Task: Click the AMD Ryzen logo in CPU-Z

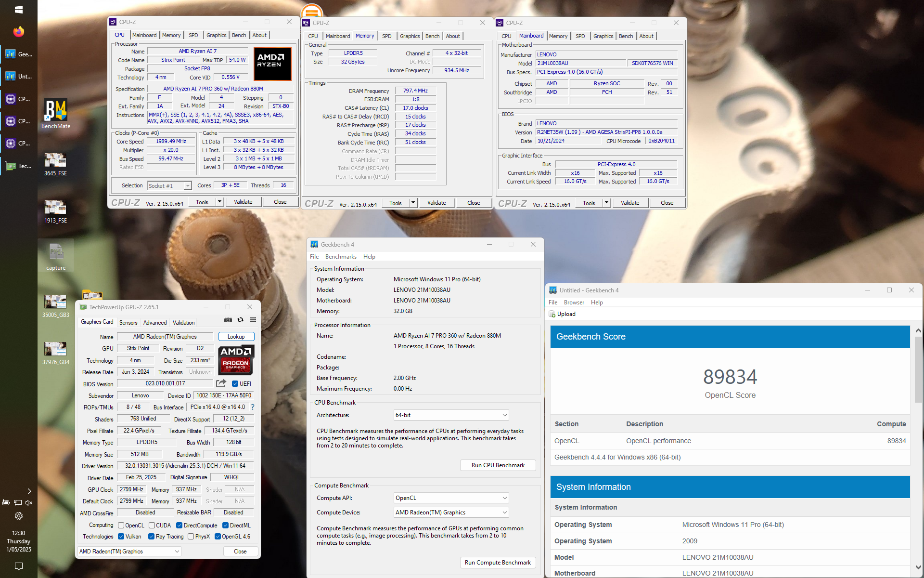Action: tap(272, 64)
